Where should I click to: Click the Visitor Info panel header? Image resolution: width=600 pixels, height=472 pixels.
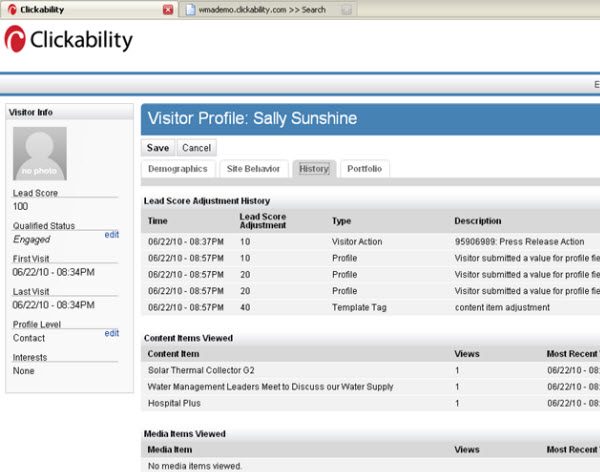(70, 112)
